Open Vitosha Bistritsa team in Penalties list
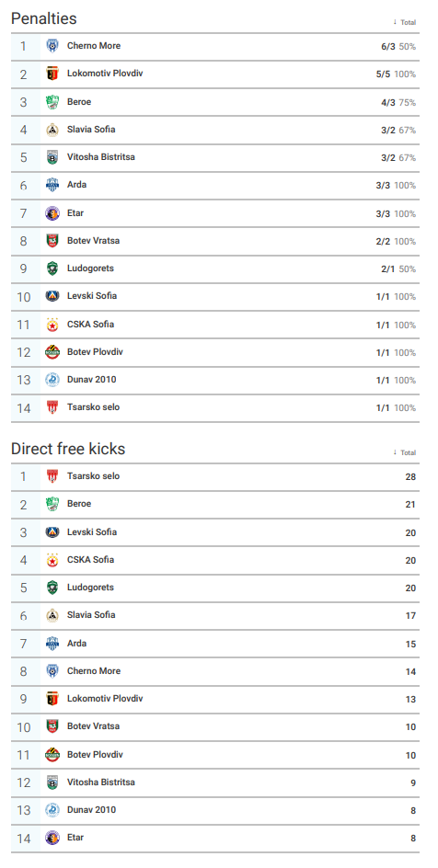Image resolution: width=438 pixels, height=868 pixels. pos(101,156)
